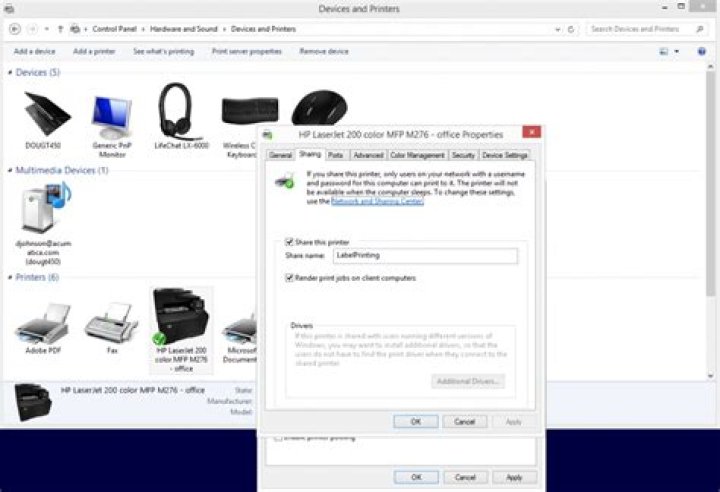Toggle Render print jobs on client computers
The height and width of the screenshot is (492, 720).
[x=289, y=277]
